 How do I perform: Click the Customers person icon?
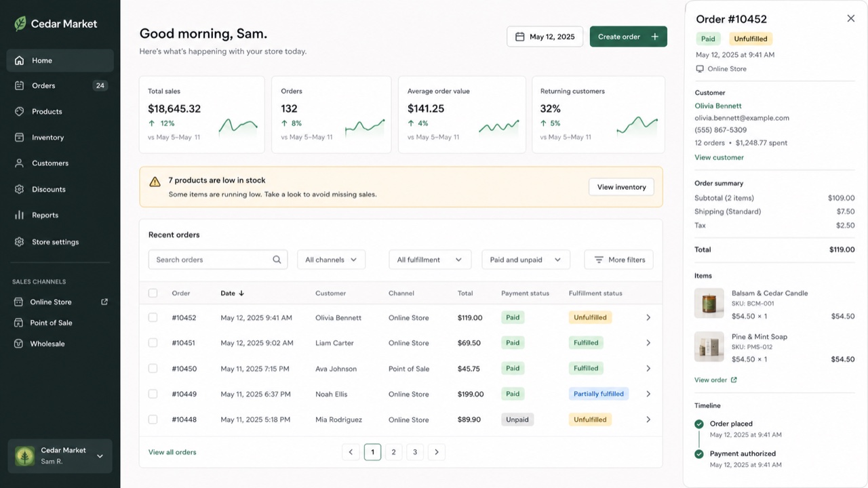(19, 163)
